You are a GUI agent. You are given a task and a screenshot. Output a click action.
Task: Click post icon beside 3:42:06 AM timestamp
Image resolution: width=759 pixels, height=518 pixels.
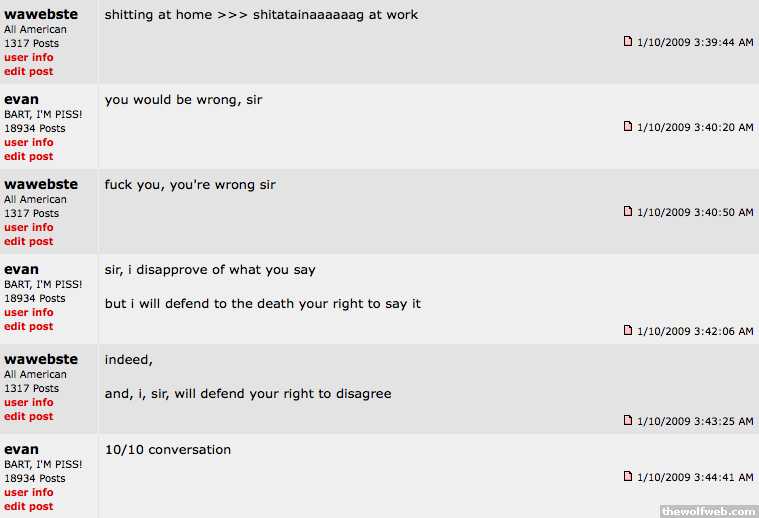pyautogui.click(x=628, y=331)
